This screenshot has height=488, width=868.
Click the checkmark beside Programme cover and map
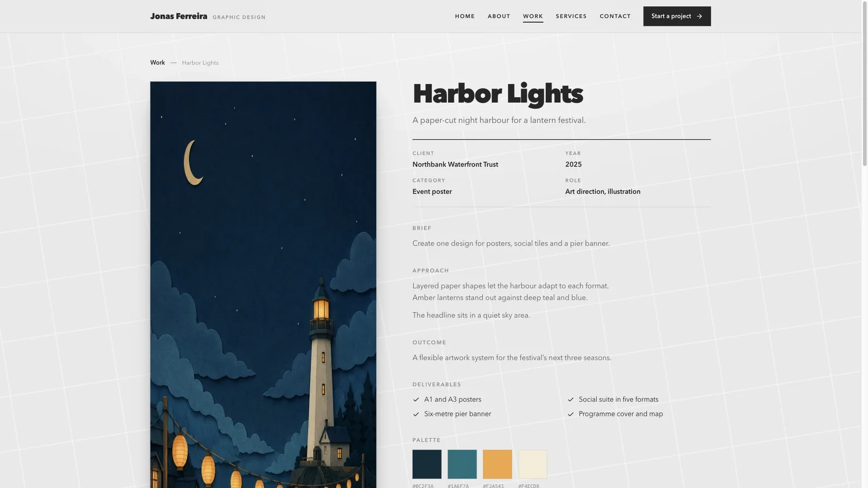click(571, 414)
